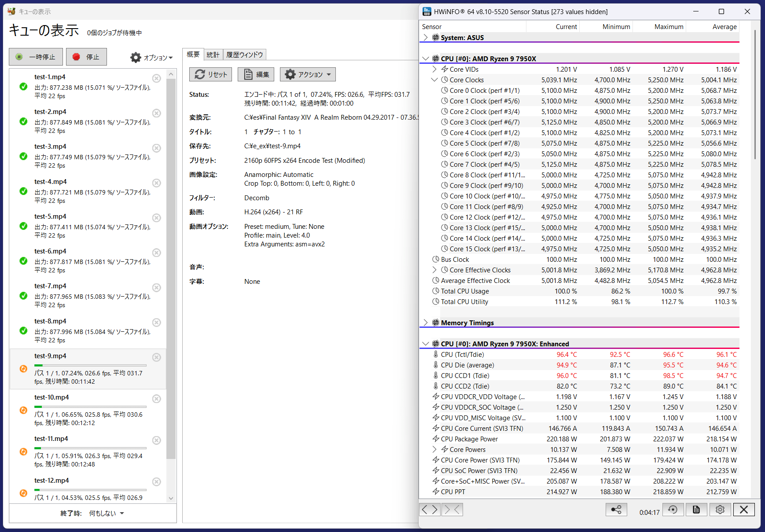Click orange encoding status icon of test-10.mp4
765x532 pixels.
23,410
